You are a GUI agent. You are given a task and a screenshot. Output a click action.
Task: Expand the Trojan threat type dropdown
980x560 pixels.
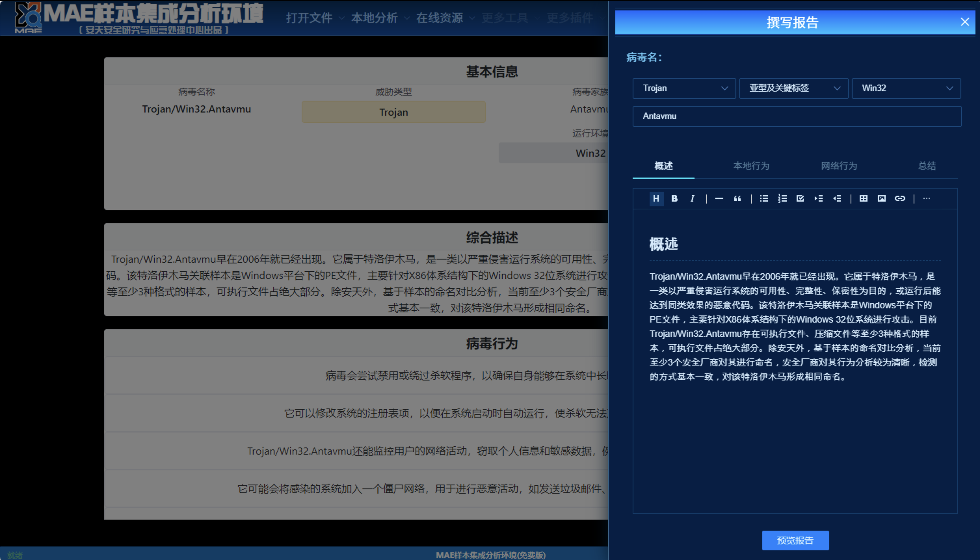684,88
